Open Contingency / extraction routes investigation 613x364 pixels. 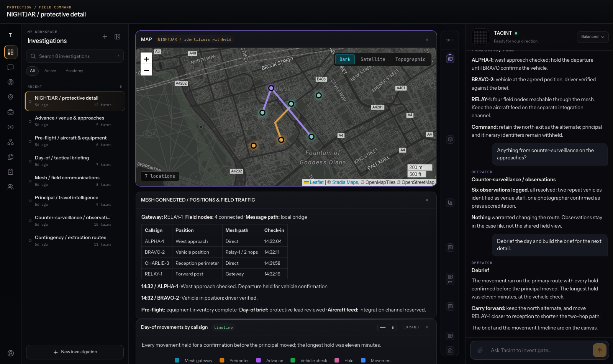(x=75, y=241)
